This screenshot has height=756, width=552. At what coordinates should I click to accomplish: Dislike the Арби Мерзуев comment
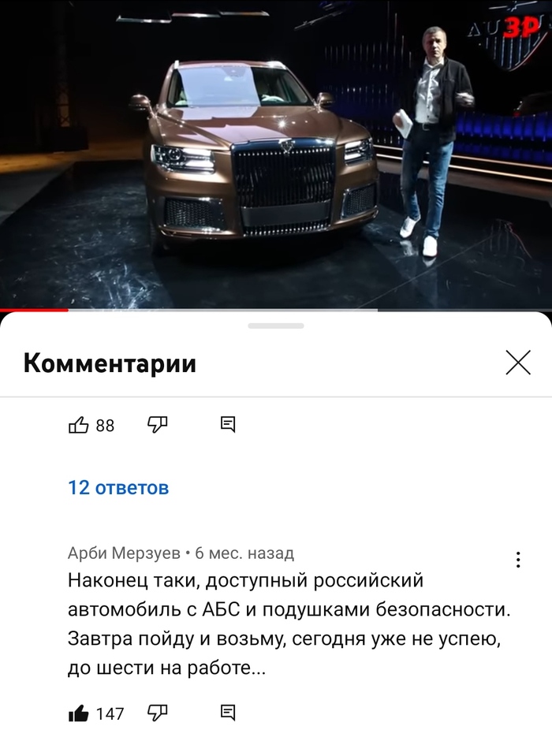157,713
